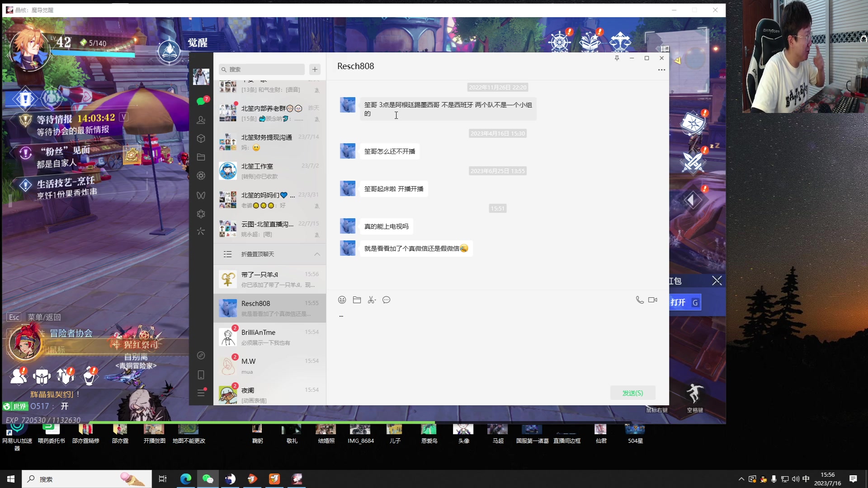Open the IMG_8684 desktop file
This screenshot has height=488, width=868.
361,435
